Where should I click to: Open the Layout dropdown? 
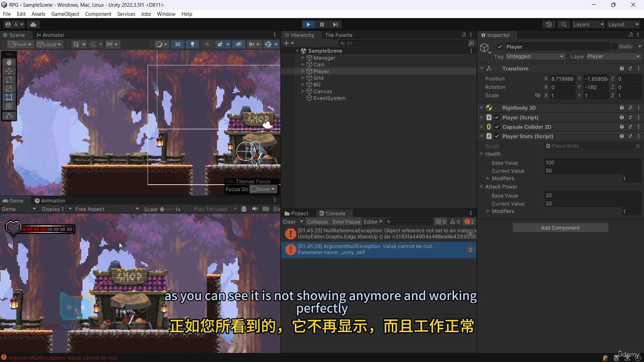click(624, 24)
